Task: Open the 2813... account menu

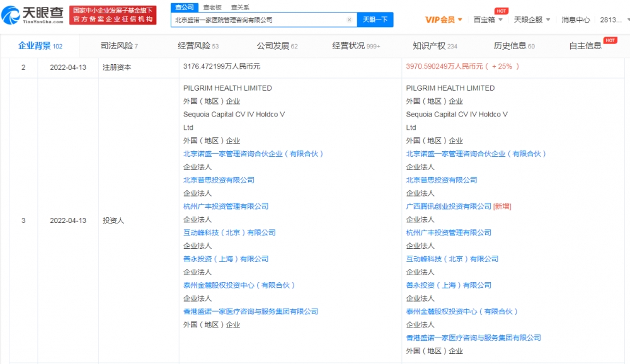Action: (x=614, y=20)
